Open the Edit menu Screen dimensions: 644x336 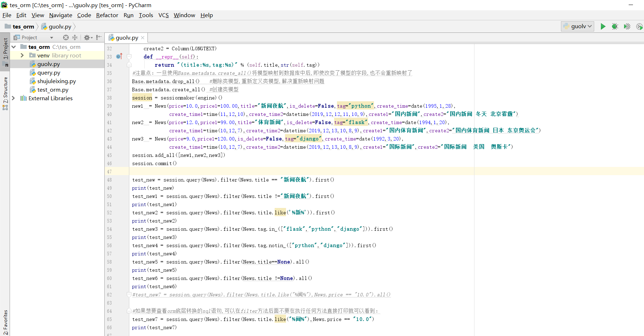[21, 15]
